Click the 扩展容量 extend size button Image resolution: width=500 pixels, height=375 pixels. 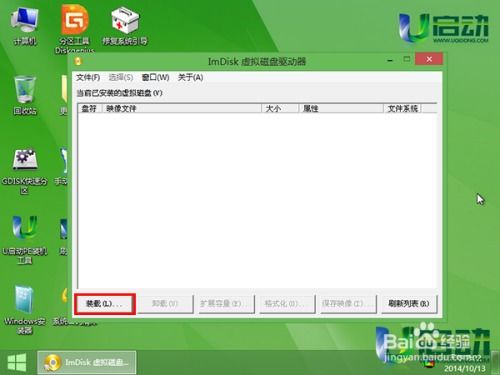pos(226,304)
